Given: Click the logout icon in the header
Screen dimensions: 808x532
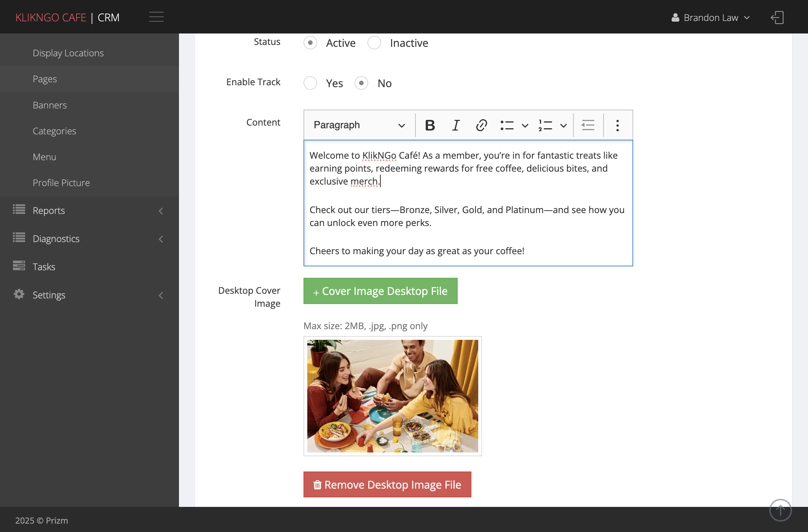Looking at the screenshot, I should pyautogui.click(x=777, y=18).
